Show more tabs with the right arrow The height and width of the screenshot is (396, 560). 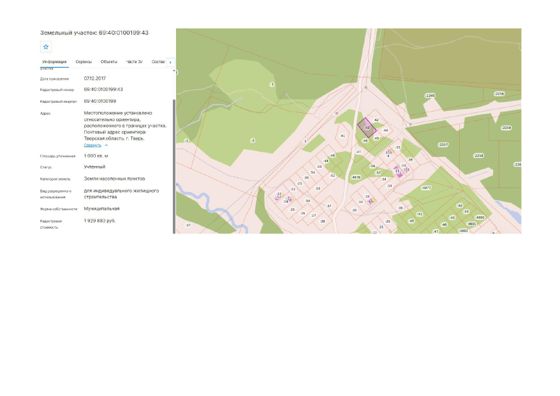tap(170, 62)
